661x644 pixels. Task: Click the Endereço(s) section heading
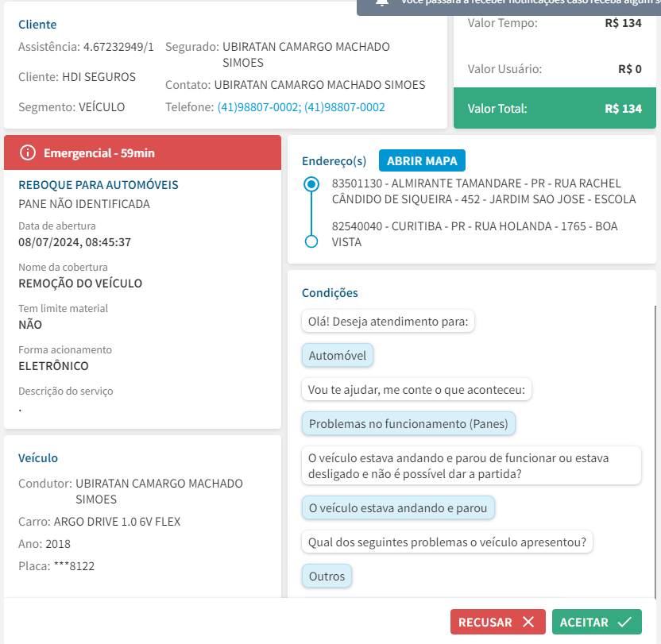pos(334,161)
